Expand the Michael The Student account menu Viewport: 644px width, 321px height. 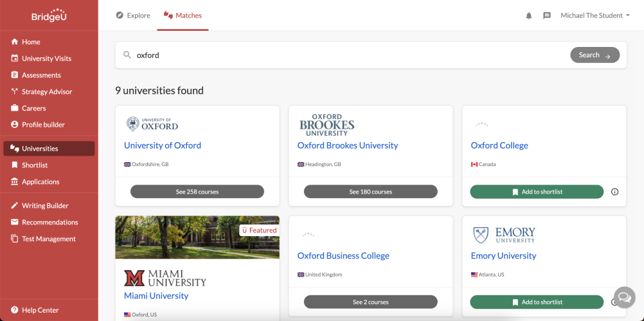(595, 15)
